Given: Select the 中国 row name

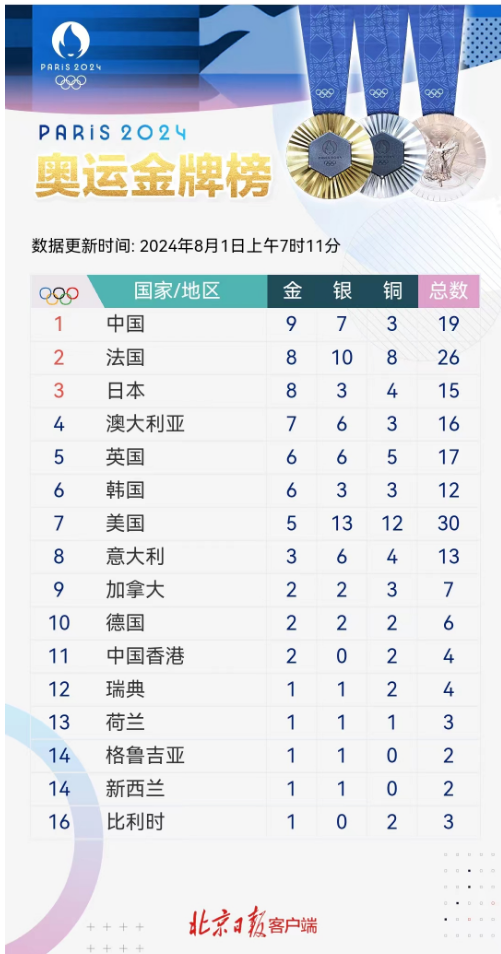Looking at the screenshot, I should [x=125, y=324].
